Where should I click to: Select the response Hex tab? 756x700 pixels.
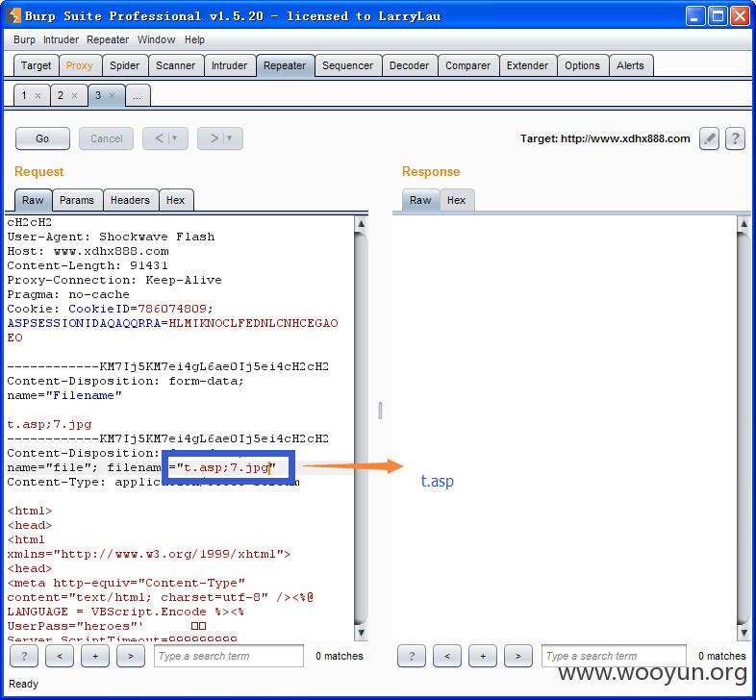point(456,200)
